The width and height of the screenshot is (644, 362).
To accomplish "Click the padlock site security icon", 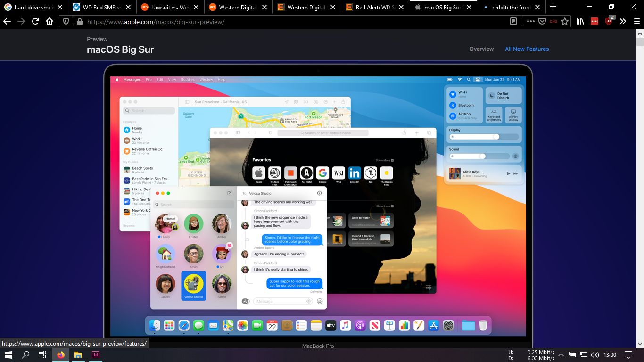I will [79, 21].
